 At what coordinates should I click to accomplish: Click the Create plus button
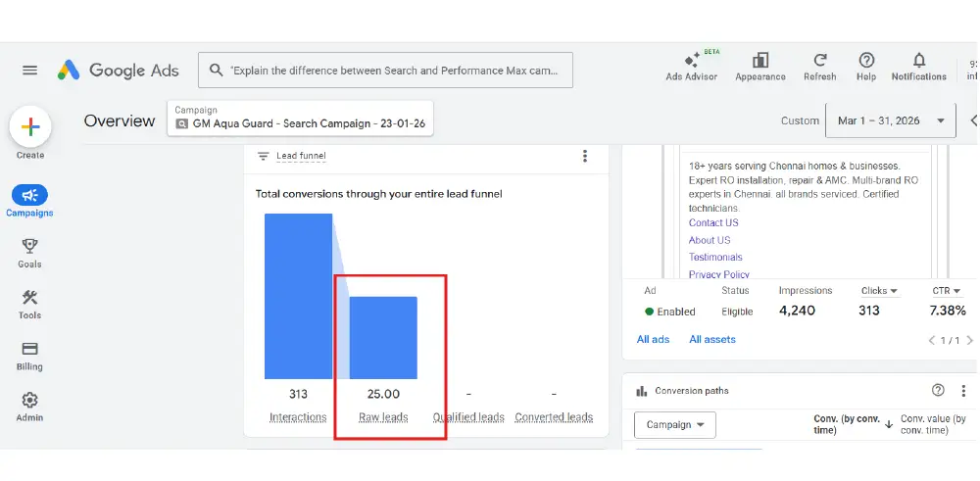click(x=30, y=127)
